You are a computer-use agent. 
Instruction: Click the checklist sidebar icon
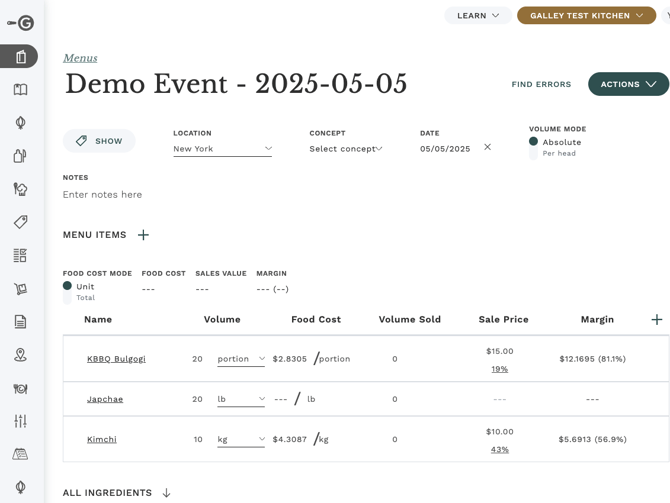[20, 256]
